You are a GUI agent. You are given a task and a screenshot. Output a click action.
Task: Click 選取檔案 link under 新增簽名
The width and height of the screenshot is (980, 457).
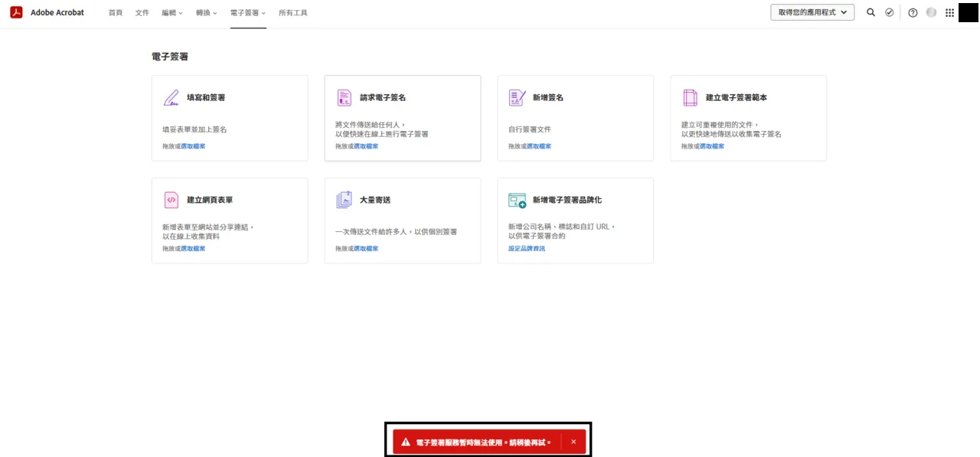point(539,146)
